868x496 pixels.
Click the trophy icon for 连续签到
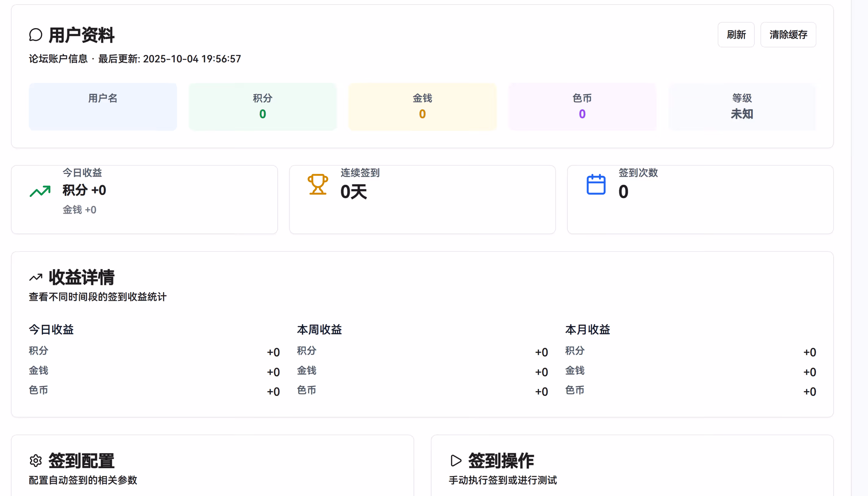tap(318, 184)
